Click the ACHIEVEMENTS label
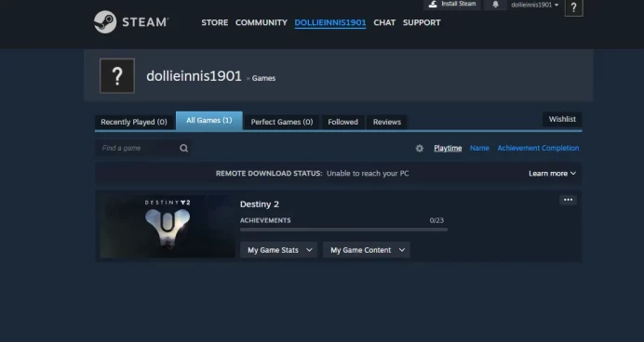The image size is (644, 342). pos(265,220)
